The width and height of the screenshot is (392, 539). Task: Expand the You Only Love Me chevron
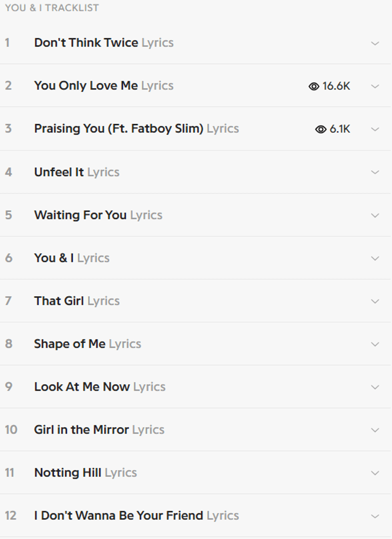pyautogui.click(x=375, y=86)
